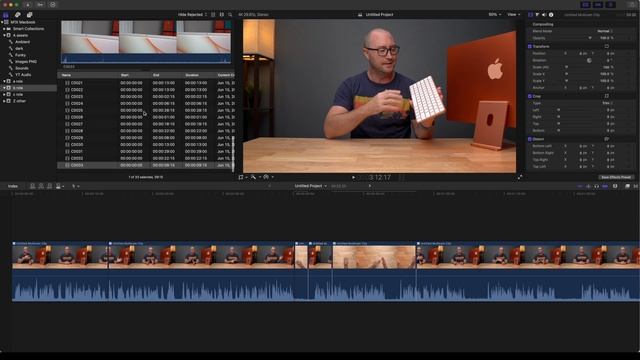Expand the Z other event
The image size is (640, 360).
(x=4, y=101)
